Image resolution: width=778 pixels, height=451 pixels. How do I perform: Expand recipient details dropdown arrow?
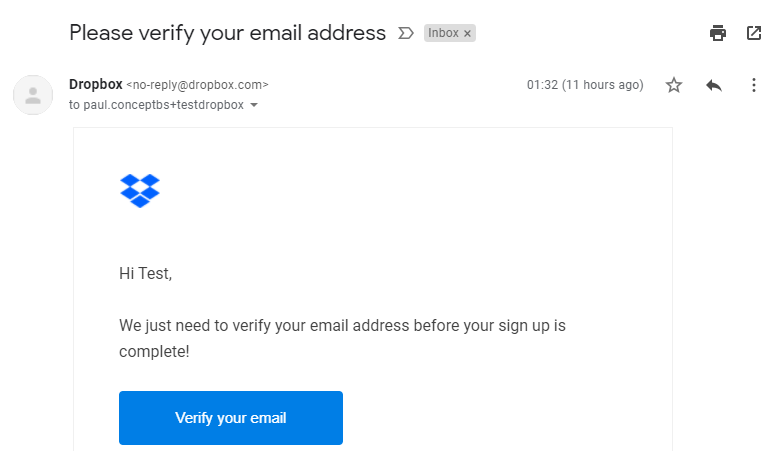254,105
